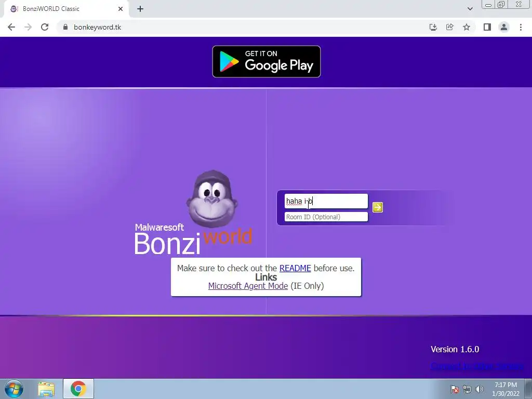Open the Chrome side panel
Screen dimensions: 532x399
coord(487,27)
